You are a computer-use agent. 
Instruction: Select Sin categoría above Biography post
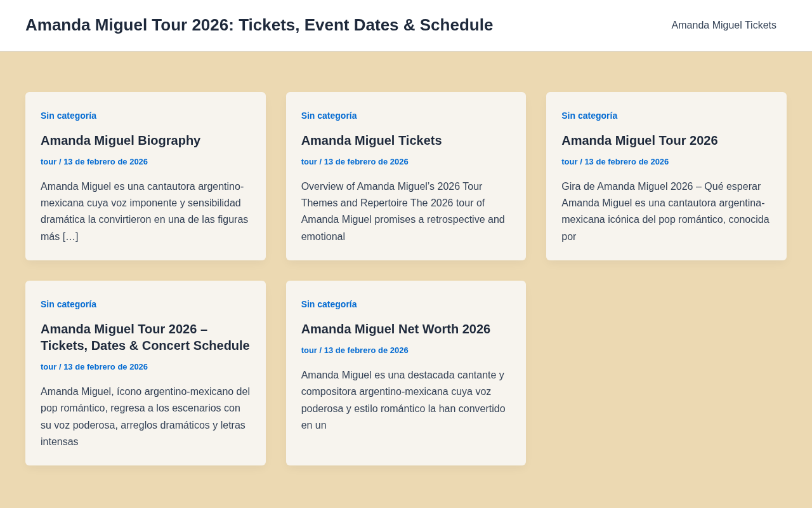69,116
